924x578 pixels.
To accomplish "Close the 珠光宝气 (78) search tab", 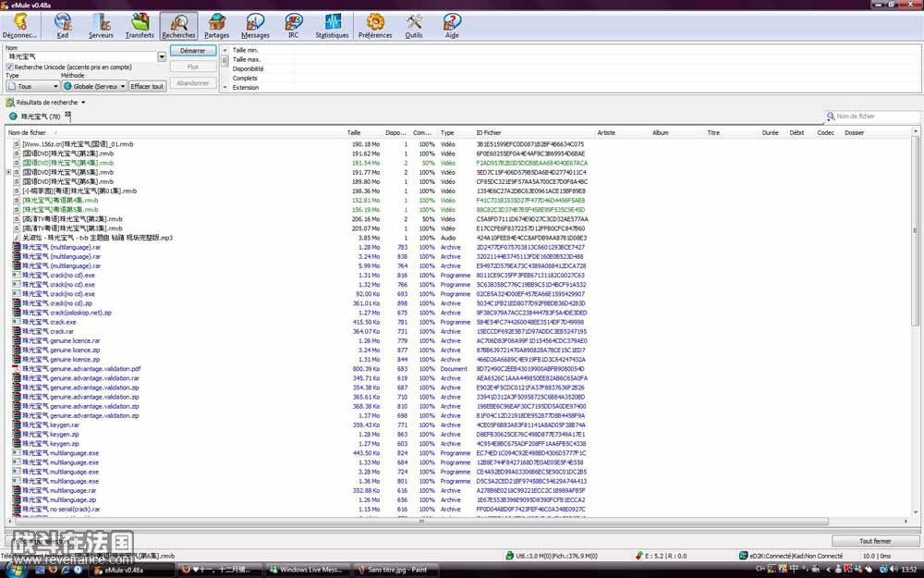I will pos(67,115).
